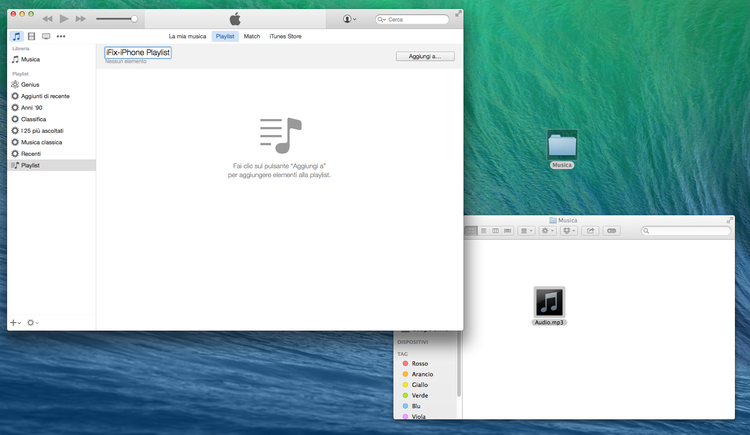
Task: Click the Finder share button
Action: click(590, 231)
